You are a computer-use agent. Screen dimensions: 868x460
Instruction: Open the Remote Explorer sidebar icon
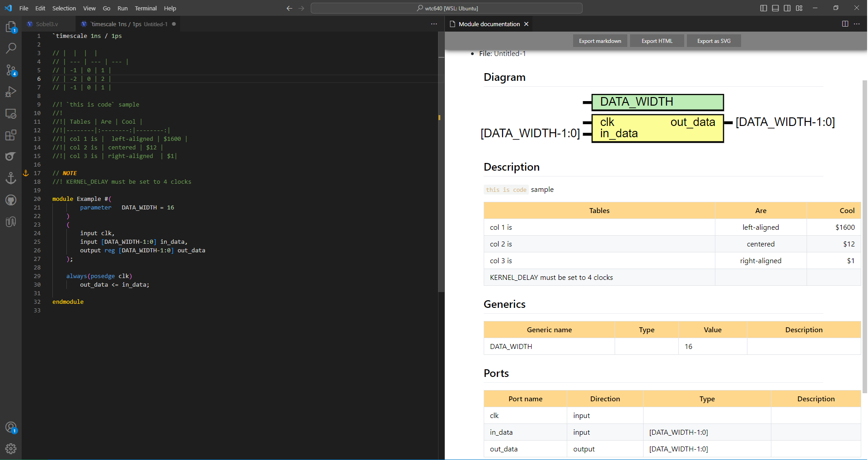(11, 113)
